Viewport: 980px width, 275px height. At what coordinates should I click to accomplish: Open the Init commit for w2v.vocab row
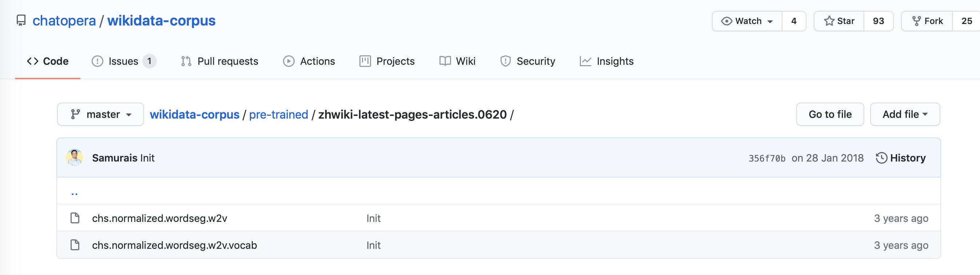tap(373, 245)
